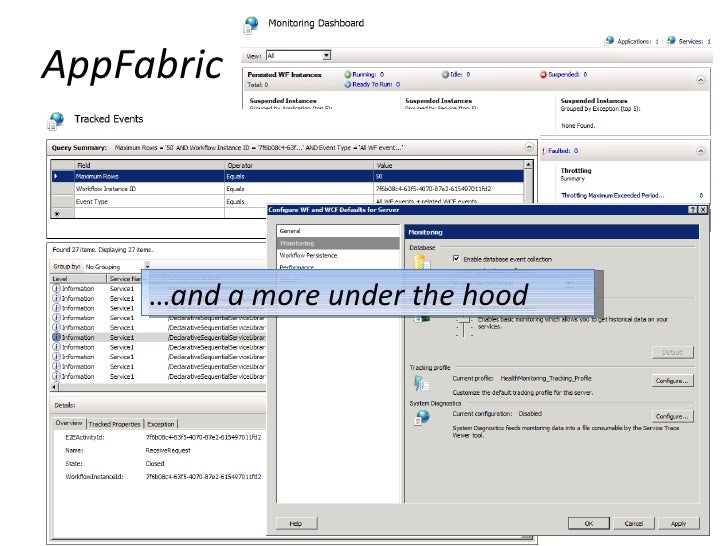The width and height of the screenshot is (728, 546).
Task: Click the Tracking profile icon
Action: [421, 384]
